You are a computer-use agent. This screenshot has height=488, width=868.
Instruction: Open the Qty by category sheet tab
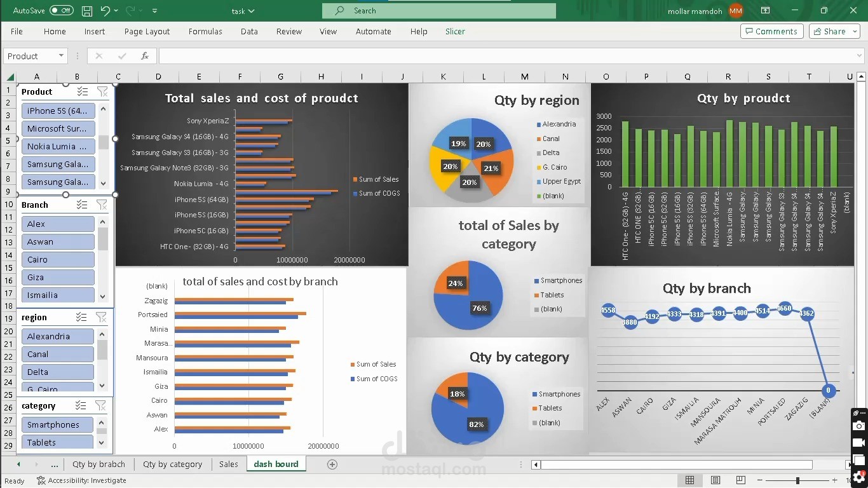[172, 464]
